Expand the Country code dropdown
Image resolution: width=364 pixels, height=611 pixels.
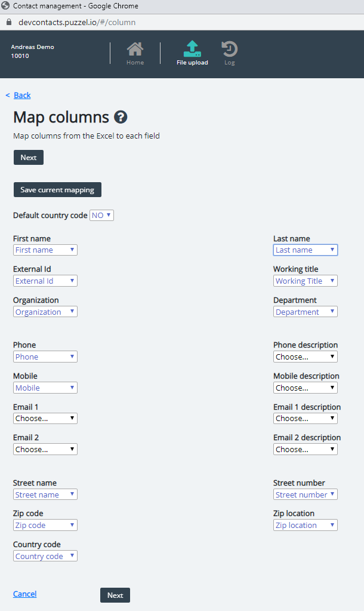point(45,556)
